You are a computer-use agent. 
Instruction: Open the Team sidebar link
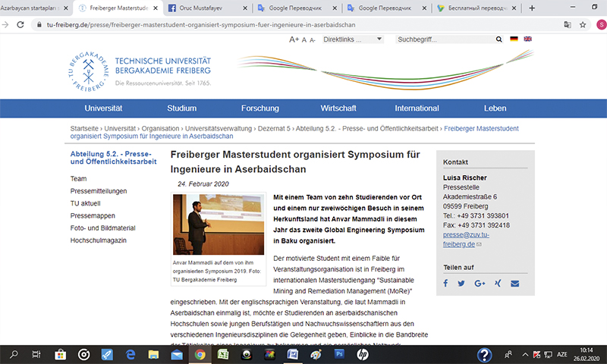pos(79,179)
